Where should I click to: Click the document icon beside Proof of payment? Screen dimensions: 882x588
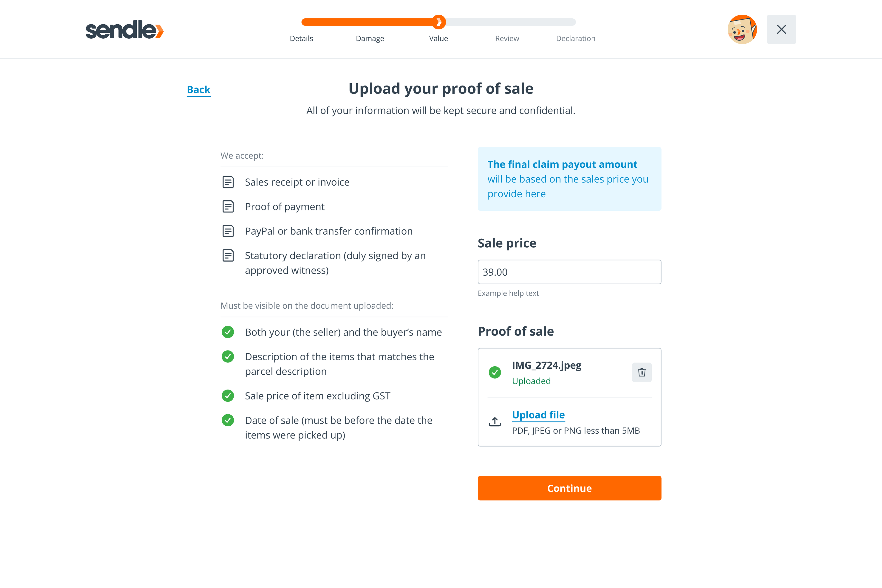click(228, 206)
